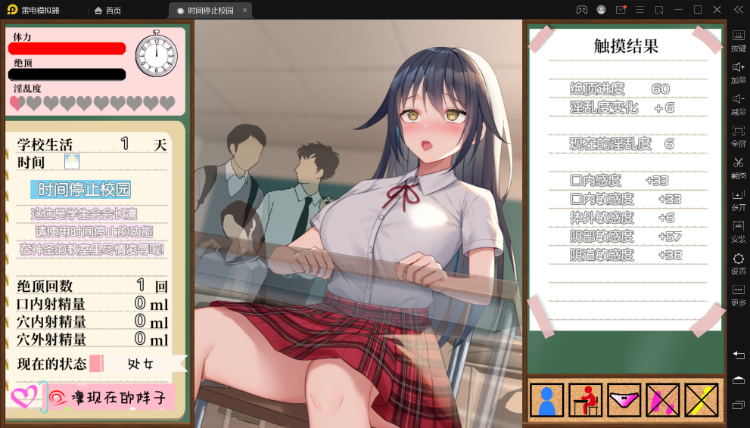Close the 时间停止校园 tab
Viewport: 750px width, 428px height.
click(244, 10)
